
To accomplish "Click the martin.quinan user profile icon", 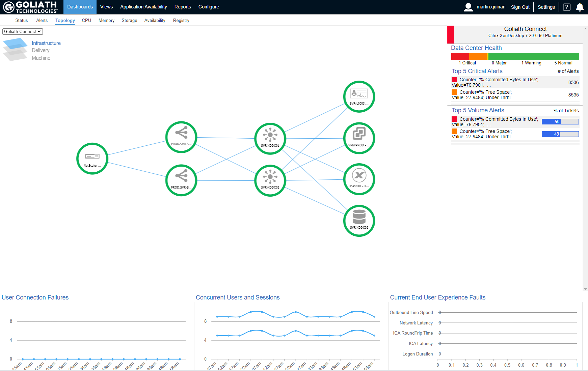I will pyautogui.click(x=468, y=7).
